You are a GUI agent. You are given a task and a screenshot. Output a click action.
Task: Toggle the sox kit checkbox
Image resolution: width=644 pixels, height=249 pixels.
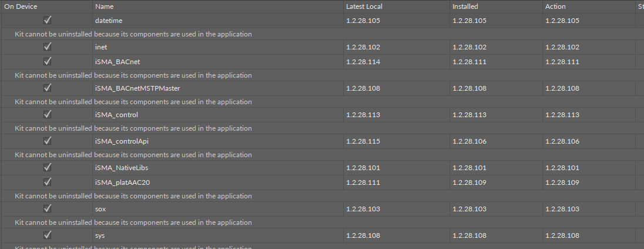[x=48, y=208]
